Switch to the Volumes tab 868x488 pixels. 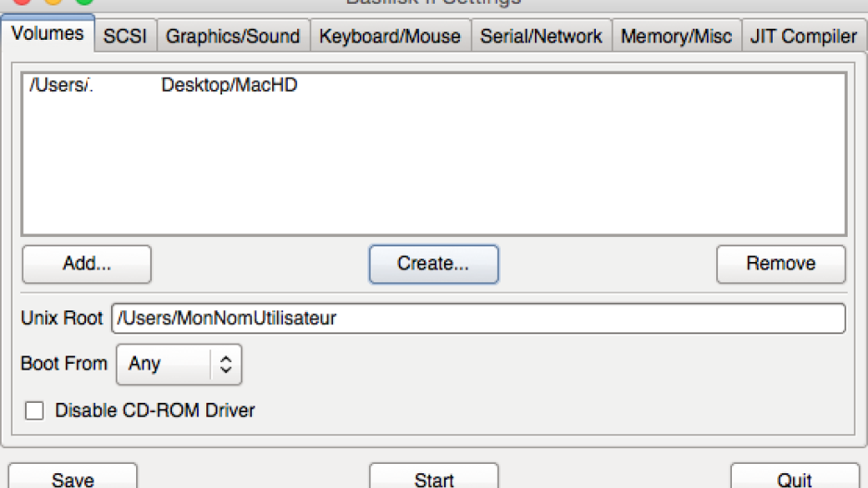pyautogui.click(x=47, y=33)
